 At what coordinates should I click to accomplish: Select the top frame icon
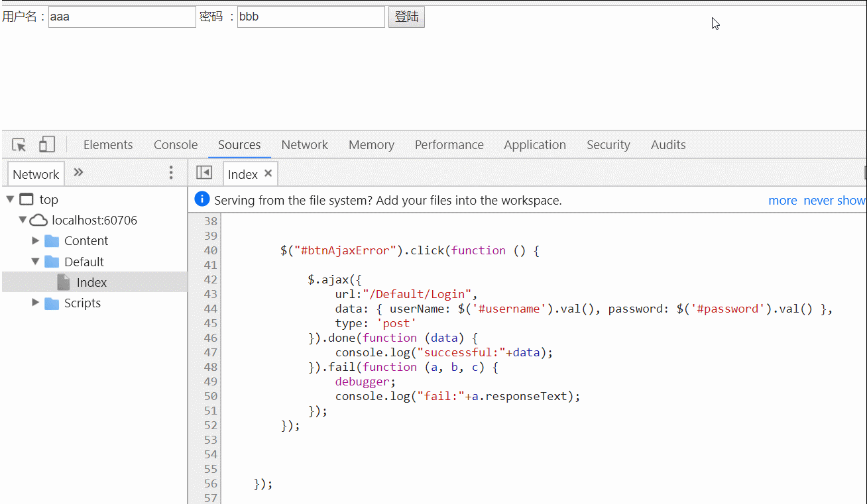[27, 199]
